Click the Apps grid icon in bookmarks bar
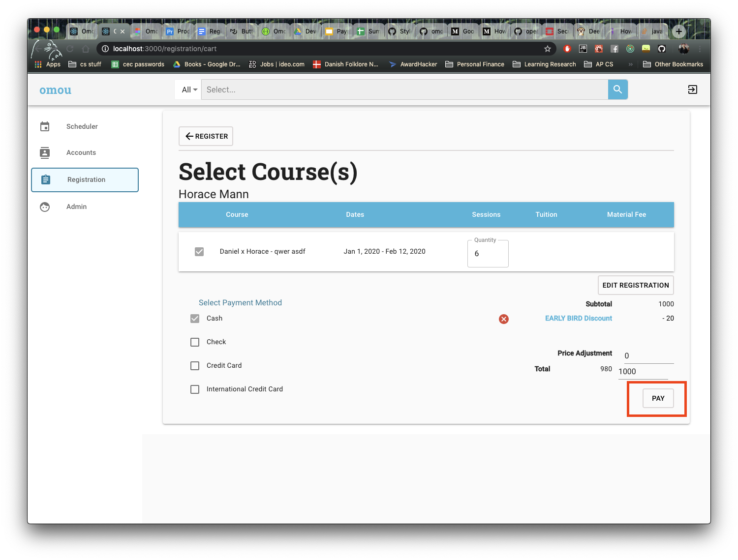Screen dimensions: 738x560 point(38,64)
